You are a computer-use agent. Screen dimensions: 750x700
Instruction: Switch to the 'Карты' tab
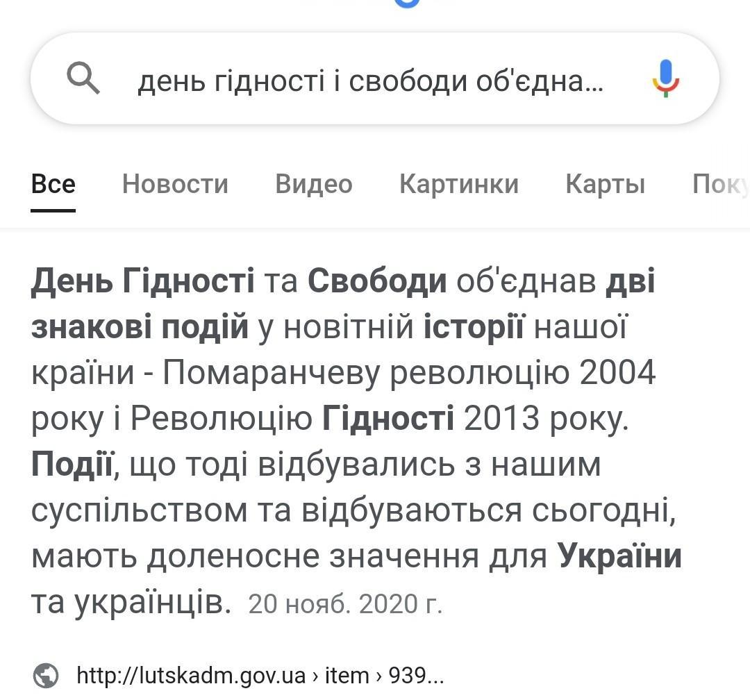(x=605, y=184)
